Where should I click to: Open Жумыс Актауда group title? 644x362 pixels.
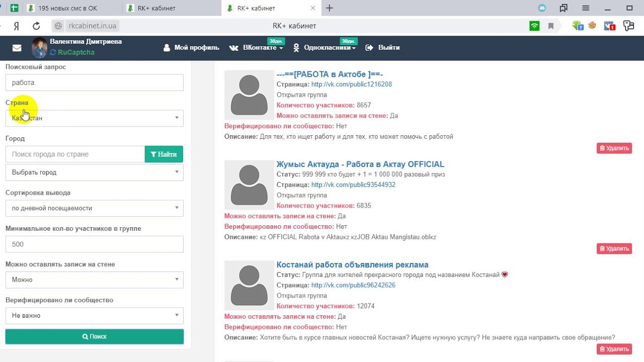pos(360,164)
